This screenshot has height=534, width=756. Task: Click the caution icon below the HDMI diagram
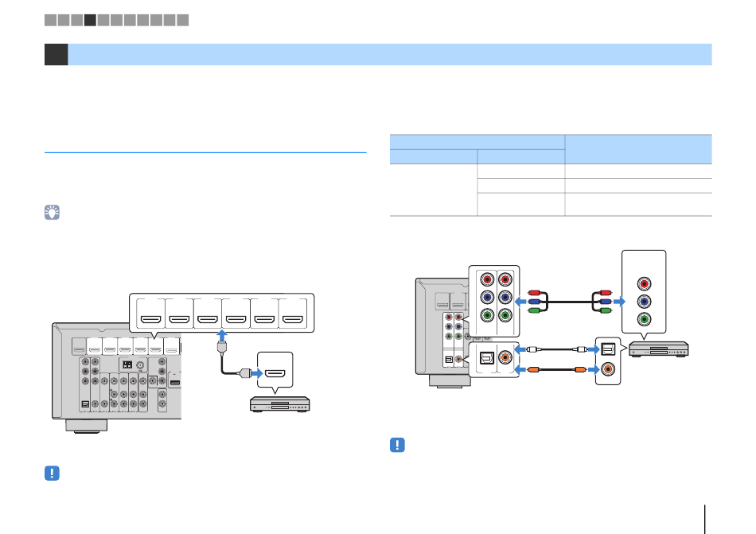[x=52, y=474]
